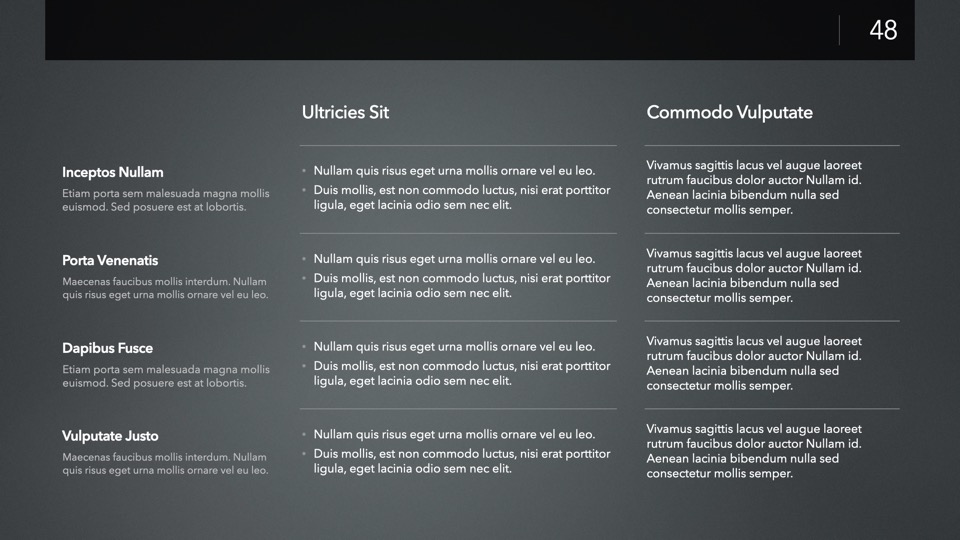Viewport: 960px width, 540px height.
Task: Click the black header bar of the slide
Action: tap(440, 30)
